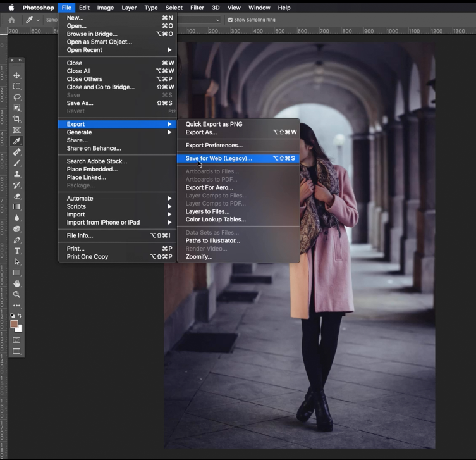
Task: Select the Lasso tool
Action: click(17, 97)
